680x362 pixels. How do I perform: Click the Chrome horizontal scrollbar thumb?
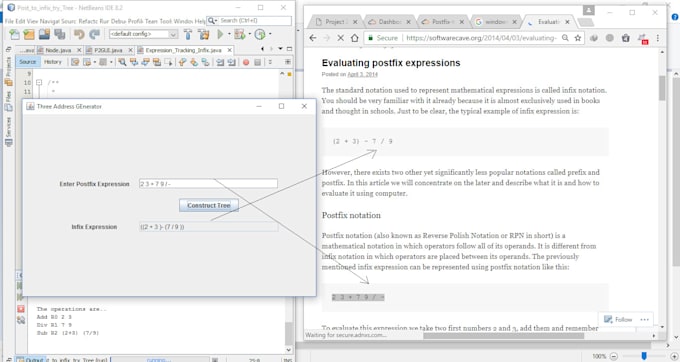503,335
